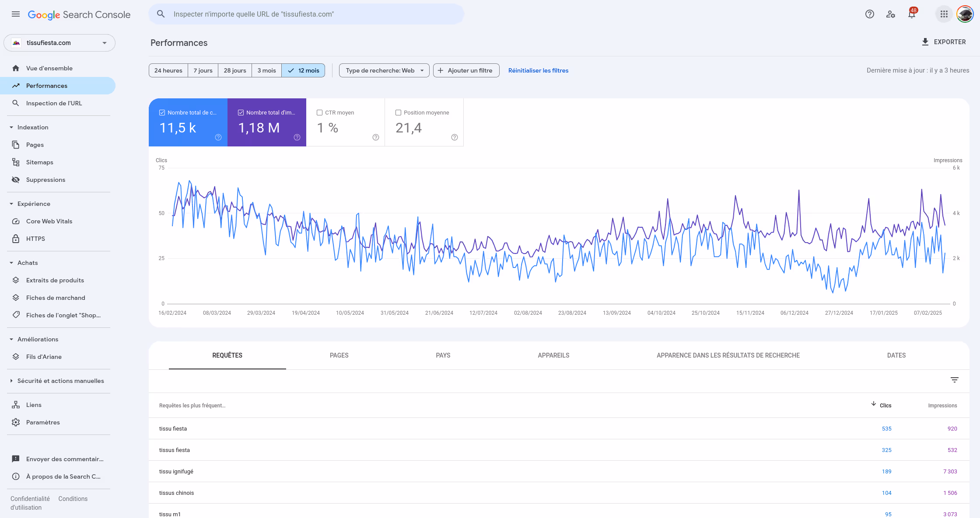Enable the CTR moyen checkbox
This screenshot has width=980, height=518.
(319, 112)
